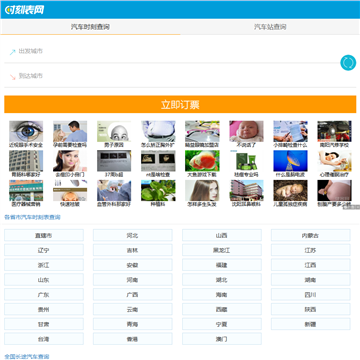Click the 时刻表网 logo in header
Viewport: 360px width, 360px height.
pos(24,10)
